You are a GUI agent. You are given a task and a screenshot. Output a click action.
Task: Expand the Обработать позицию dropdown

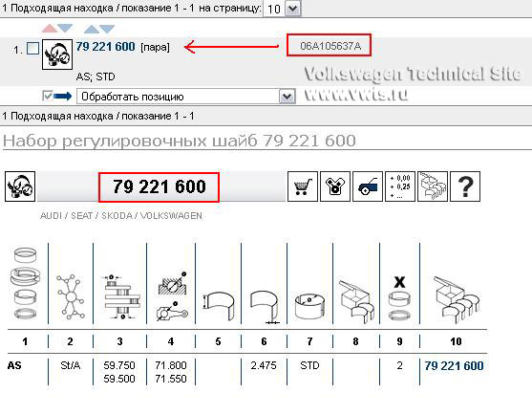click(287, 97)
